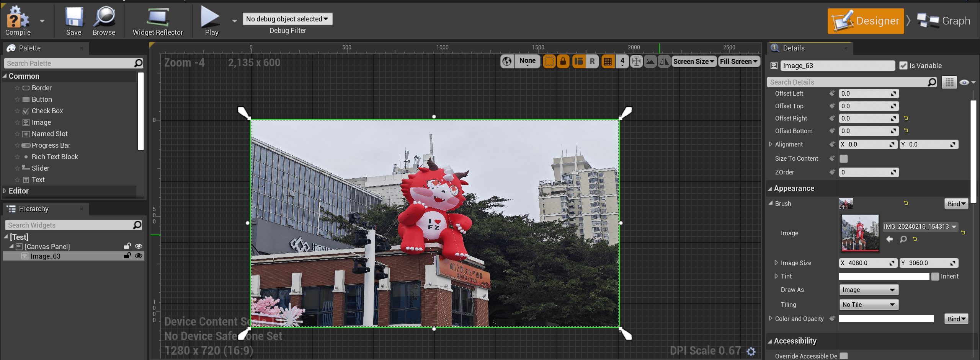Reset Offset Right to default
This screenshot has width=980, height=360.
[906, 118]
